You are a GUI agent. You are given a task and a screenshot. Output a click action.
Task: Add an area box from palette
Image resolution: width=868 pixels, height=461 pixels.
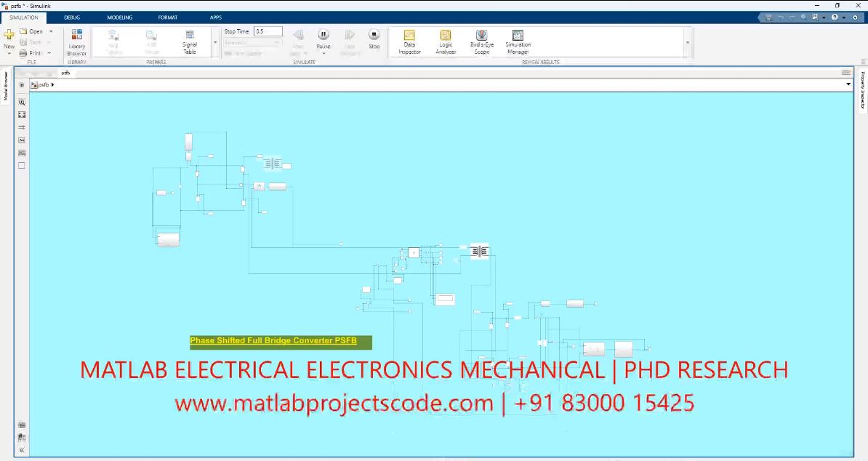click(x=22, y=166)
